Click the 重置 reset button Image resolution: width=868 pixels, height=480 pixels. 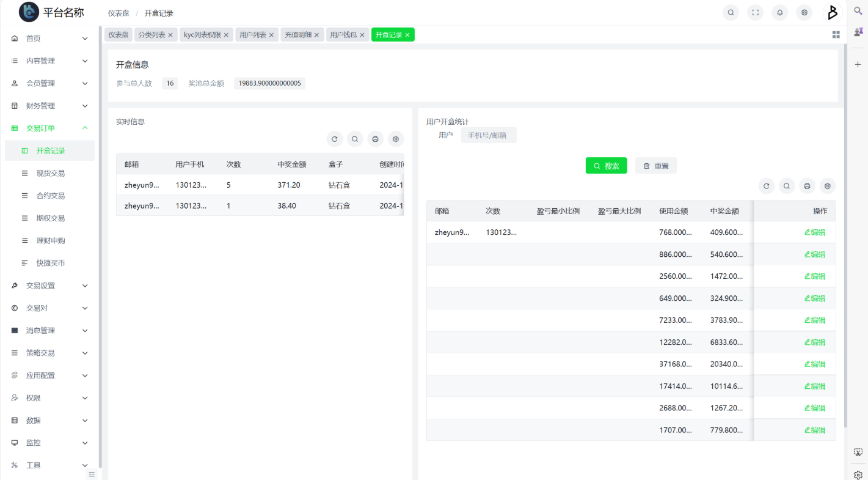pyautogui.click(x=655, y=166)
